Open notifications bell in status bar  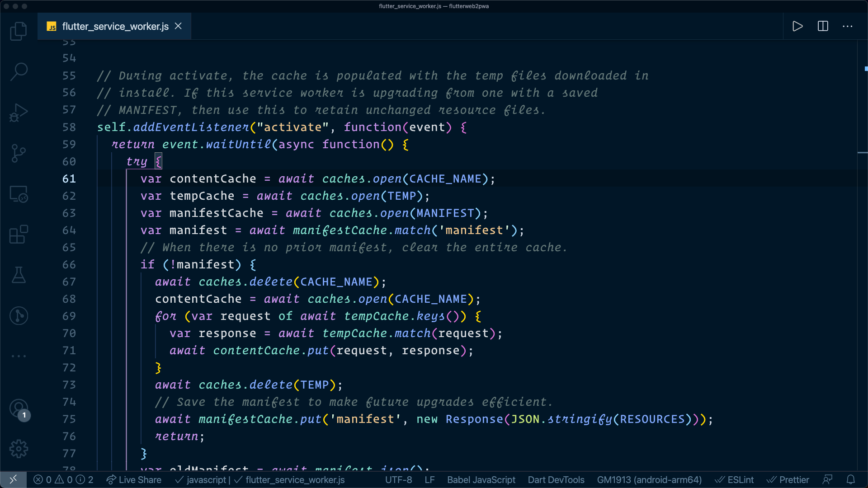point(850,480)
